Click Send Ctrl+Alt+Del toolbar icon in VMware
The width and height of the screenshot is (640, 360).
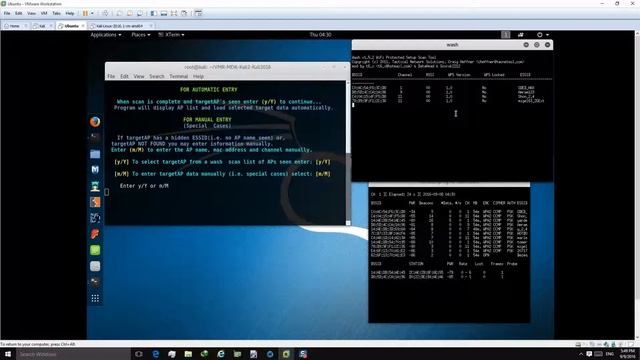pyautogui.click(x=106, y=13)
